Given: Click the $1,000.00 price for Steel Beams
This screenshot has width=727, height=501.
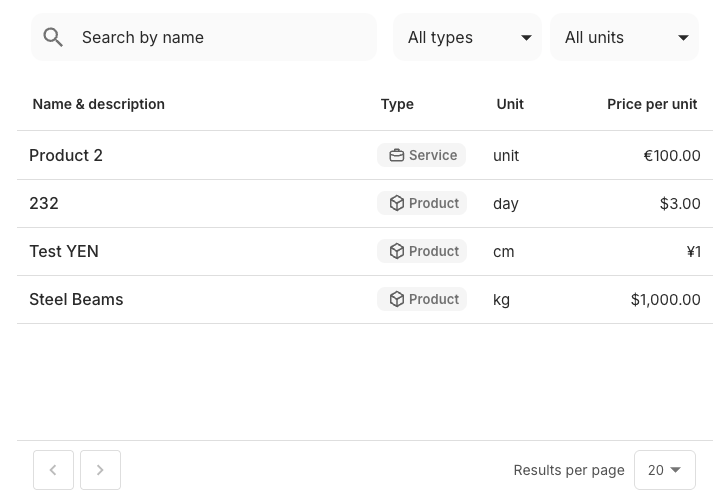Looking at the screenshot, I should click(665, 299).
